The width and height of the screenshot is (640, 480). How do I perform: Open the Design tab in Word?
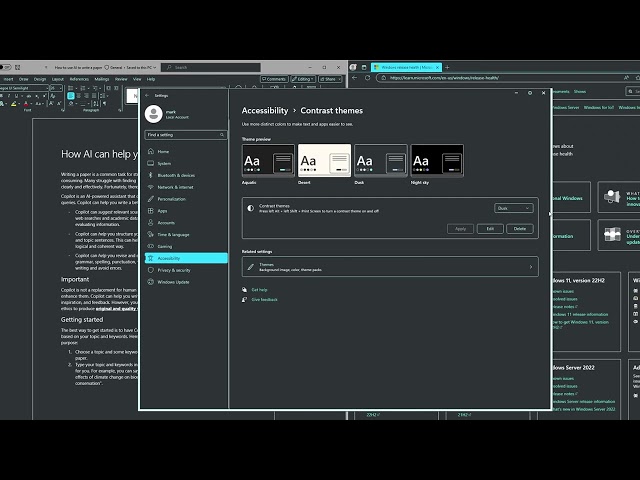click(x=40, y=79)
